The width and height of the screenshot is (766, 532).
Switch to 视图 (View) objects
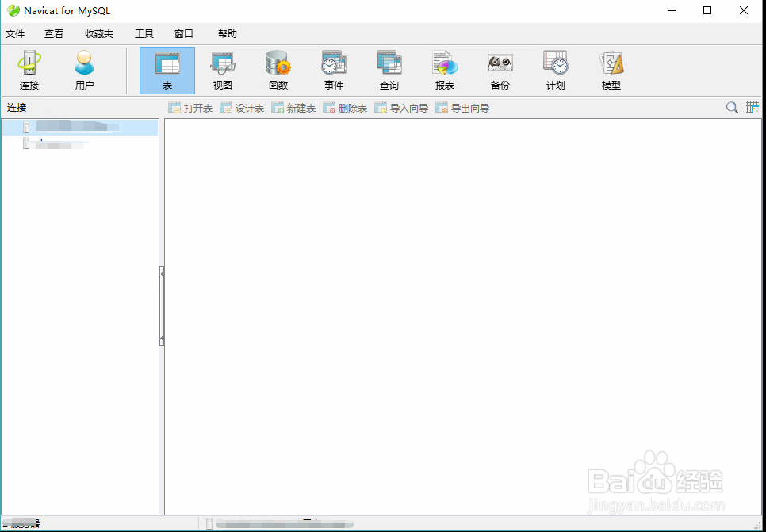223,71
